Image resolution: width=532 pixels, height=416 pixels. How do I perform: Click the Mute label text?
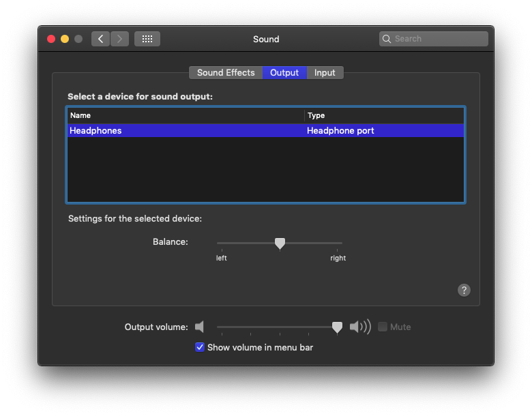tap(400, 327)
